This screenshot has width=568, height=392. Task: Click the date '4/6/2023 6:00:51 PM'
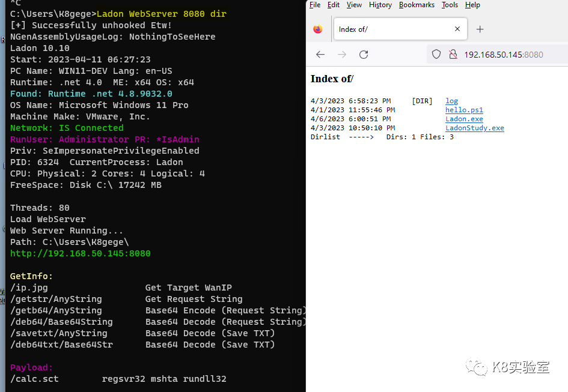coord(350,119)
